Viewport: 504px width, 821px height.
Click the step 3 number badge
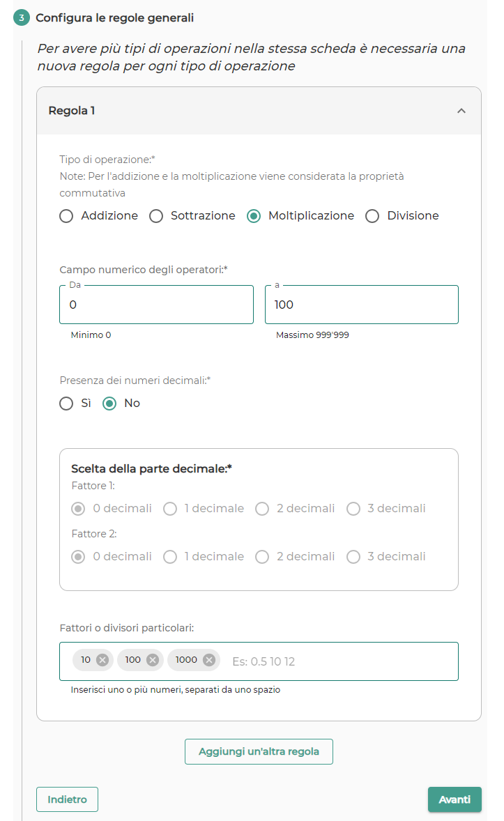click(22, 17)
